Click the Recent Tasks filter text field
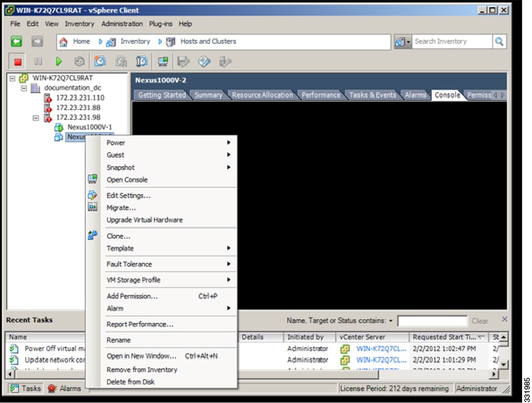 (x=432, y=321)
